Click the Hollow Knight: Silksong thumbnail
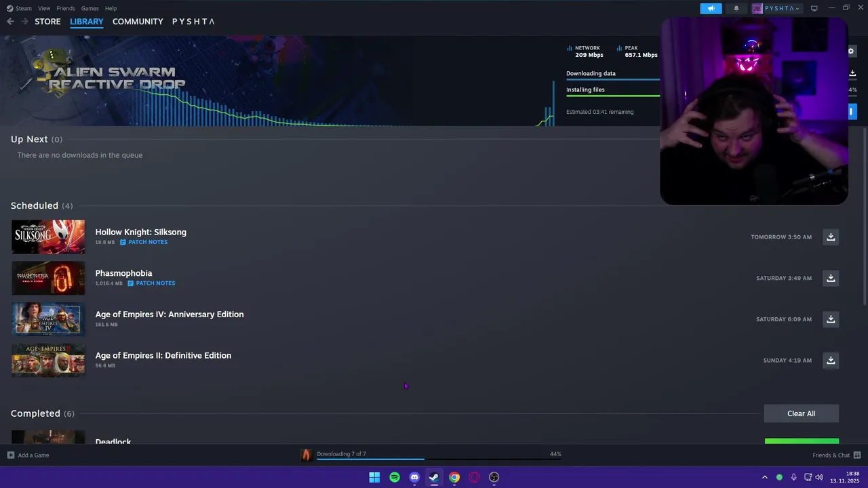The height and width of the screenshot is (488, 868). point(48,237)
